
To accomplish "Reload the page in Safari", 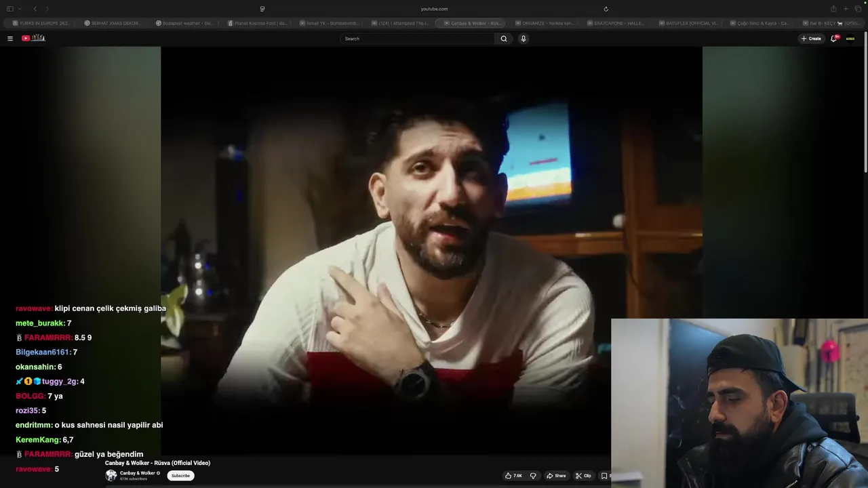I will coord(606,9).
